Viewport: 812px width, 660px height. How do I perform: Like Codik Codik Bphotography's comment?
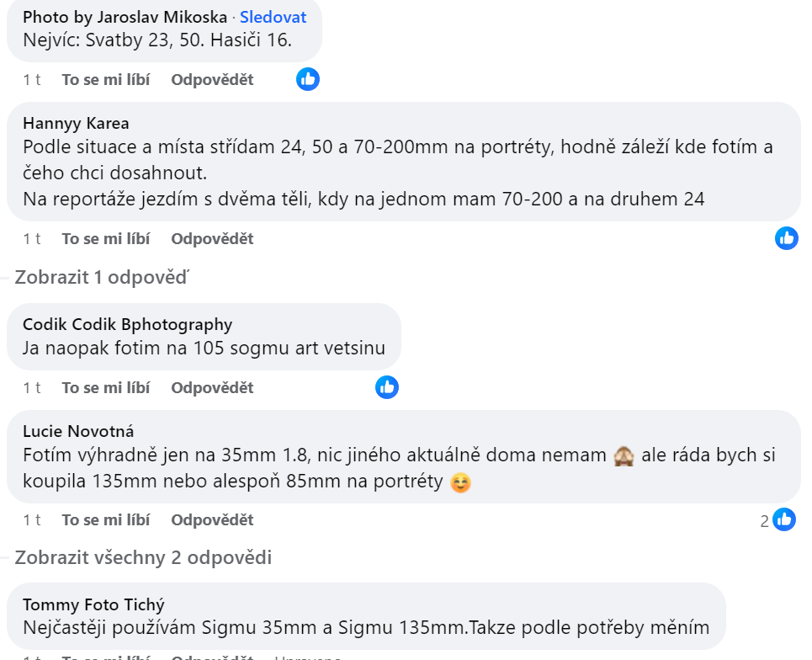click(106, 387)
